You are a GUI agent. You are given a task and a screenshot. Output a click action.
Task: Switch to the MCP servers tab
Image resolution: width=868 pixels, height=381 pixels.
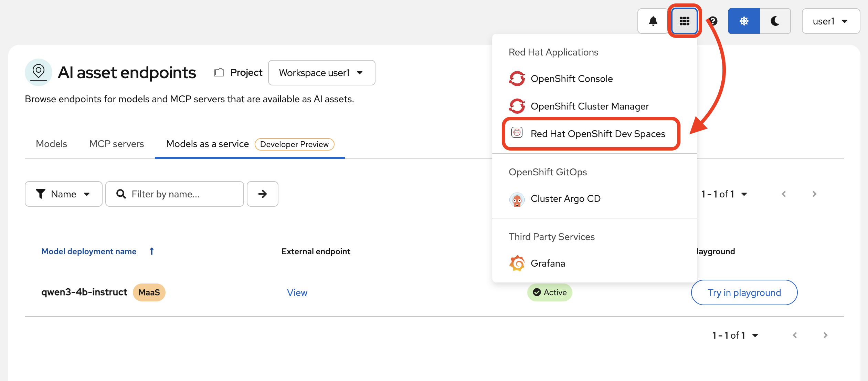point(117,144)
